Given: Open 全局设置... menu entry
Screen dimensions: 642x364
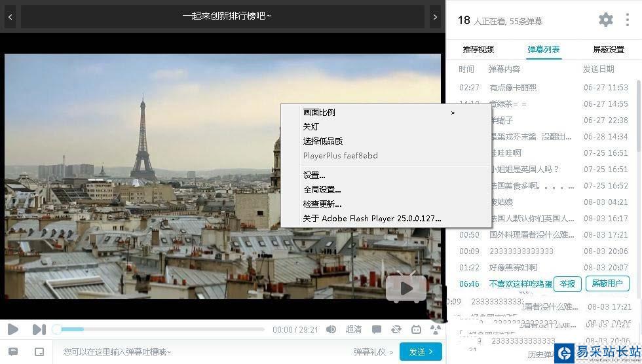Looking at the screenshot, I should pos(386,189).
